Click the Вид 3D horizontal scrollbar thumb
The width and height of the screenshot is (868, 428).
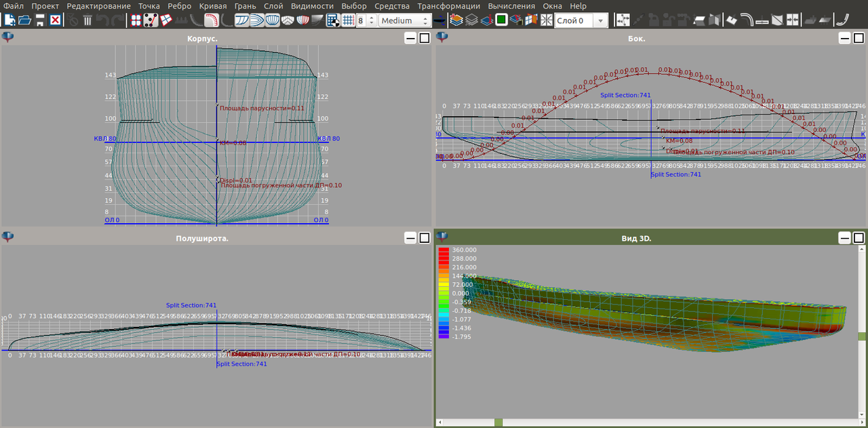pos(498,423)
